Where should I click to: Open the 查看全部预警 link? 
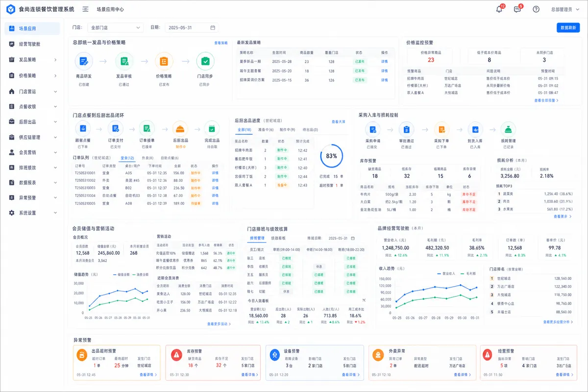point(546,100)
